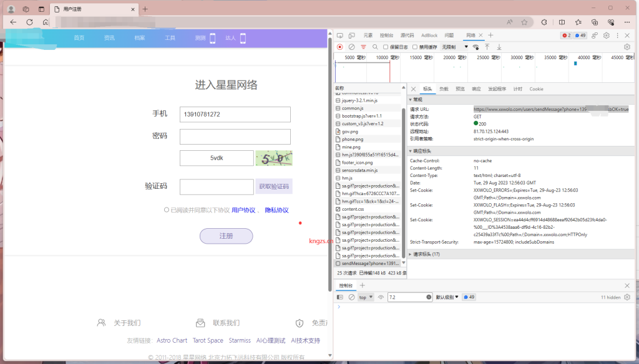The height and width of the screenshot is (364, 639).
Task: Open DevTools feedback people icon
Action: point(595,36)
